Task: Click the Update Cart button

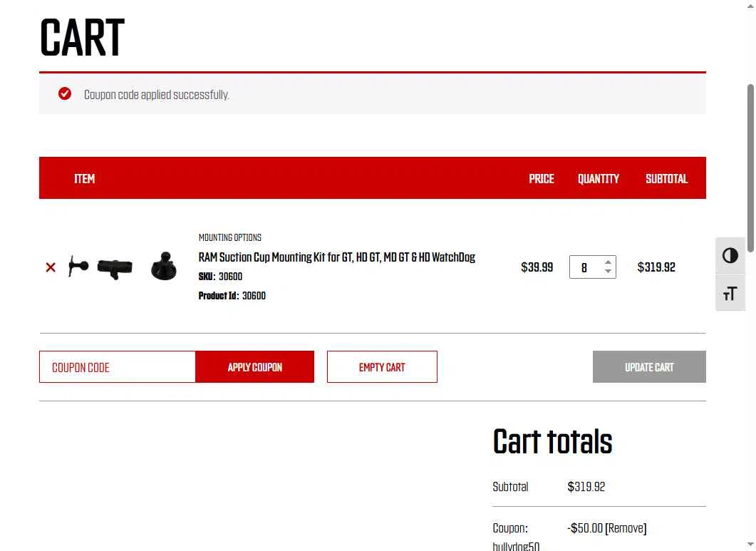Action: 649,367
